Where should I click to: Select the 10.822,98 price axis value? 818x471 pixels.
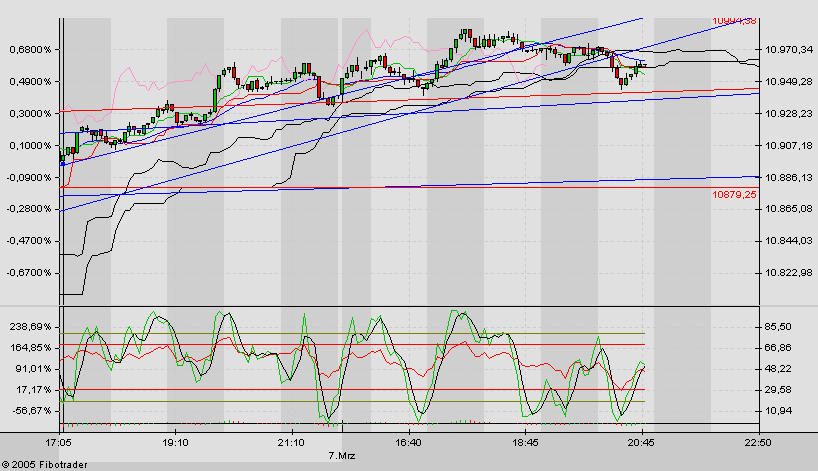tap(789, 273)
